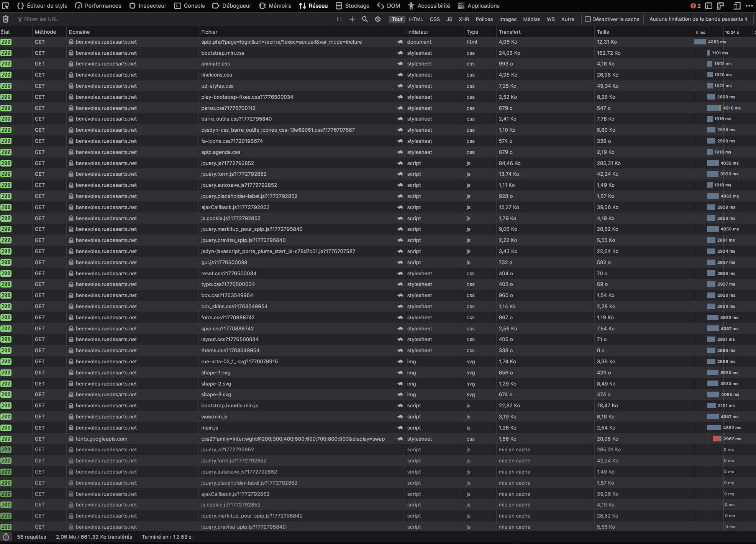Open request blocking icon
The height and width of the screenshot is (544, 756).
point(378,19)
